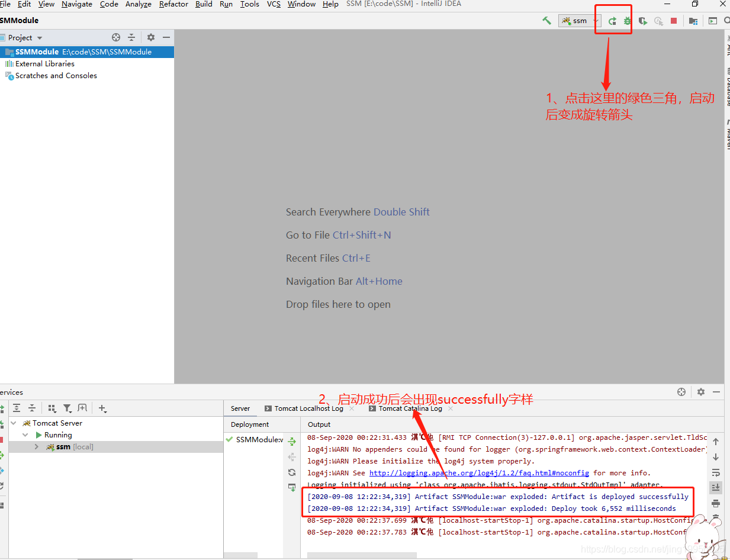The image size is (730, 560).
Task: Click the console Down arrow icon
Action: pyautogui.click(x=716, y=457)
